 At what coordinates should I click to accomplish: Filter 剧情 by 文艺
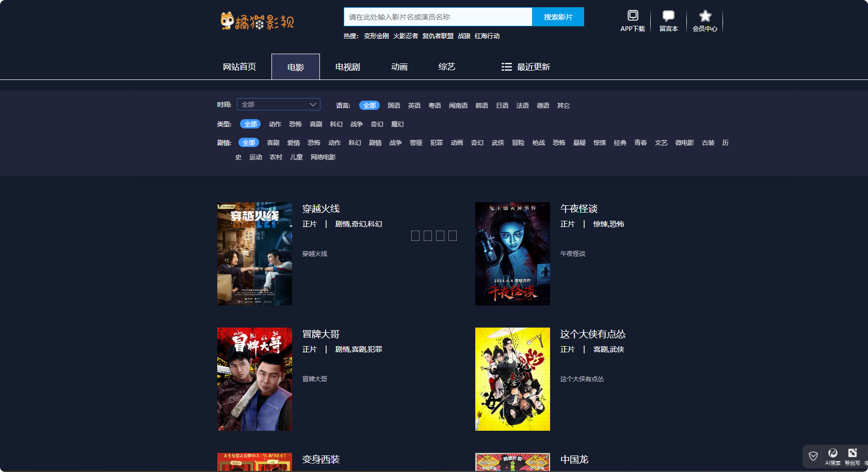pyautogui.click(x=661, y=142)
